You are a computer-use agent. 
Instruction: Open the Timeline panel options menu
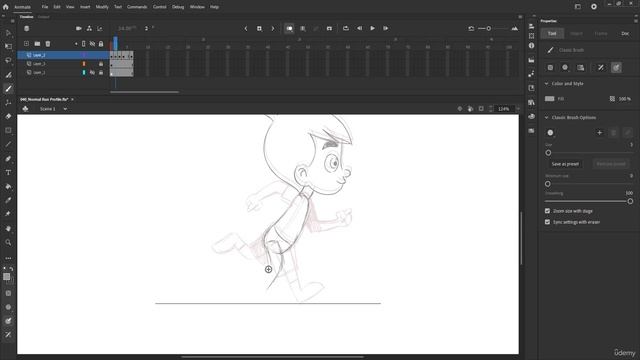tap(520, 17)
